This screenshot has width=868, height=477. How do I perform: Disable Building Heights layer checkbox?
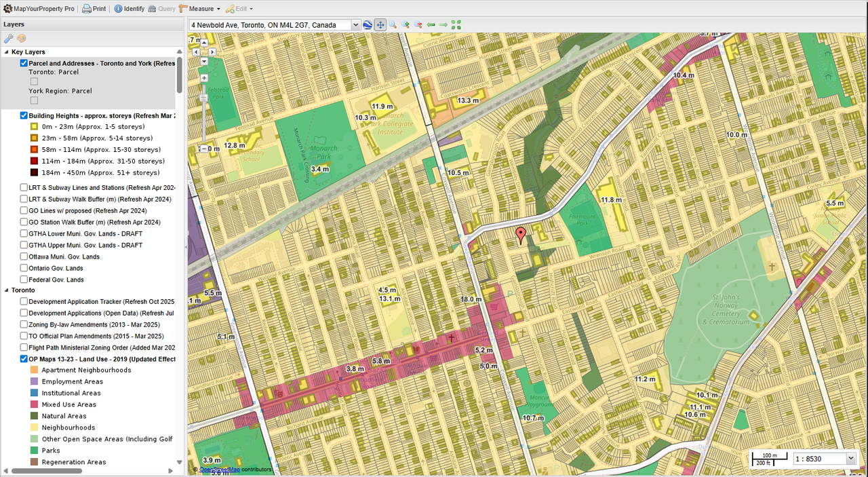pos(24,115)
